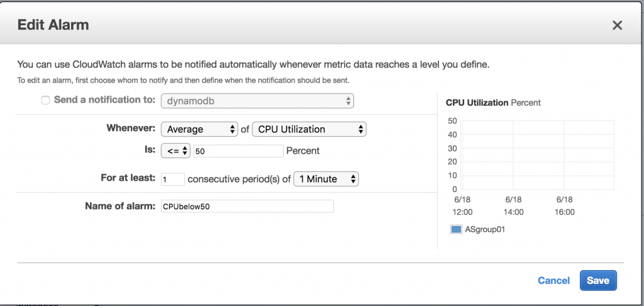Close the Edit Alarm dialog with X

(617, 25)
